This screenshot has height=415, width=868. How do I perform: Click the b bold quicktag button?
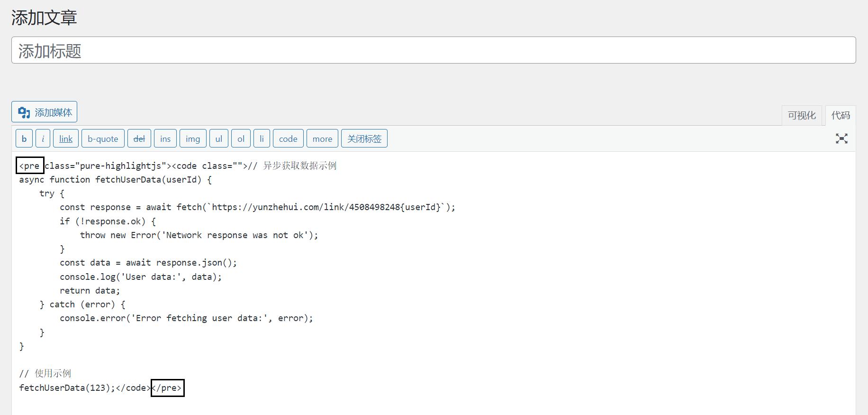point(24,138)
